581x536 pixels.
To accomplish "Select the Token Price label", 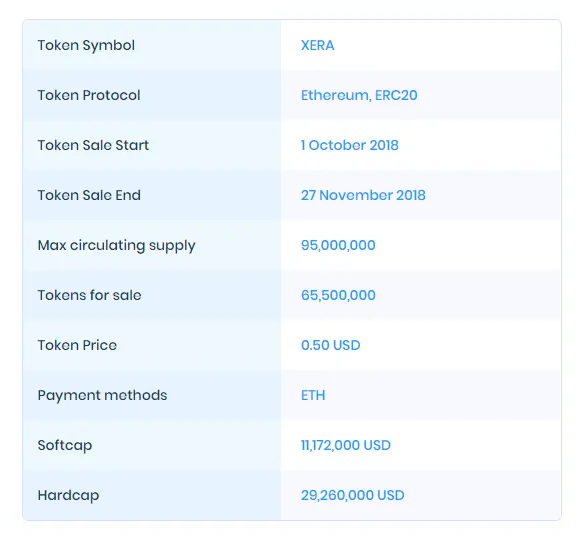I will click(x=77, y=345).
